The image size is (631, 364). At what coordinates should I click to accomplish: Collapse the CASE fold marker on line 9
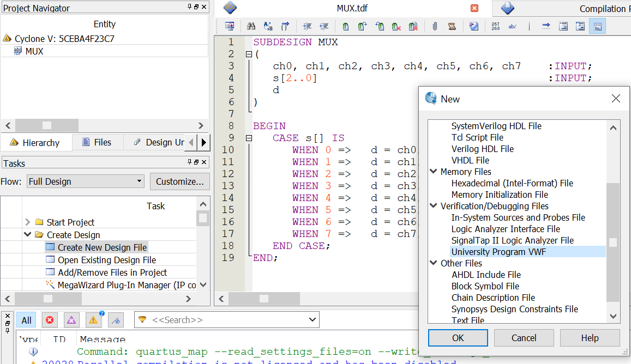click(249, 138)
